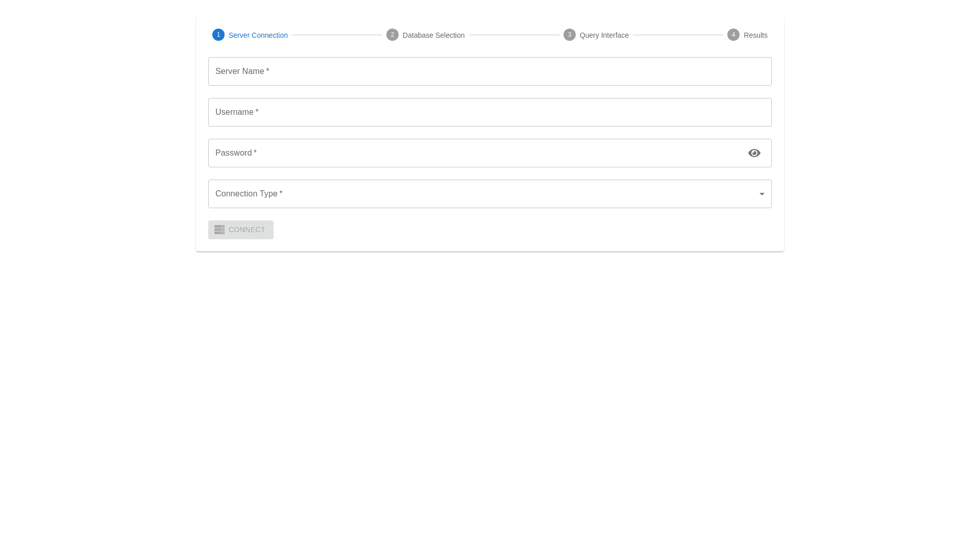Image resolution: width=980 pixels, height=551 pixels.
Task: Click inside the Password text field
Action: click(x=475, y=153)
